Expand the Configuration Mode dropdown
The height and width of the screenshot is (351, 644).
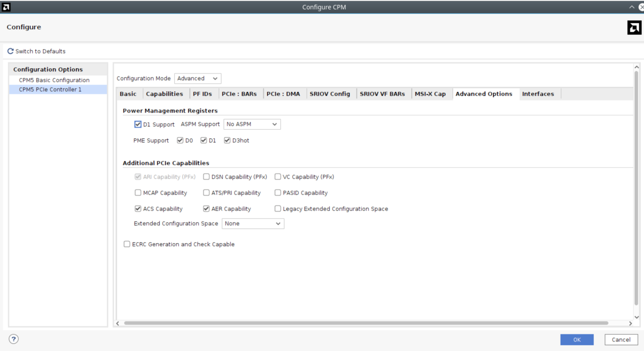point(197,79)
